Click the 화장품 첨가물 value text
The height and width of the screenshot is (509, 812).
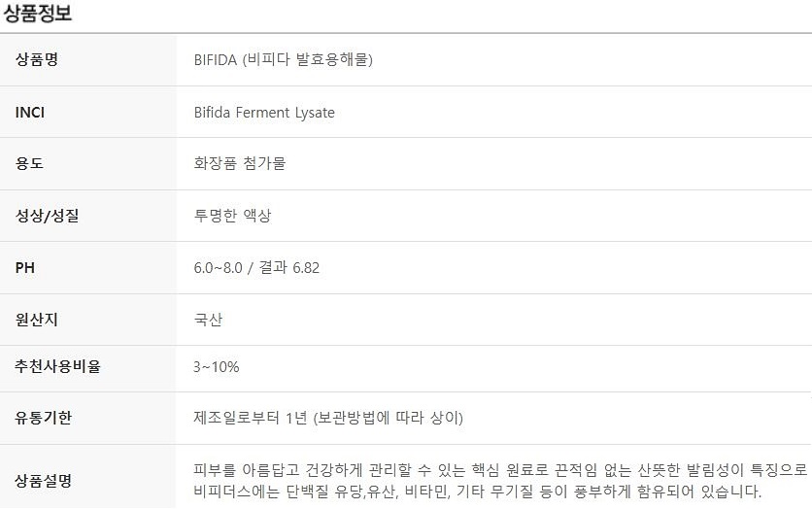point(240,163)
